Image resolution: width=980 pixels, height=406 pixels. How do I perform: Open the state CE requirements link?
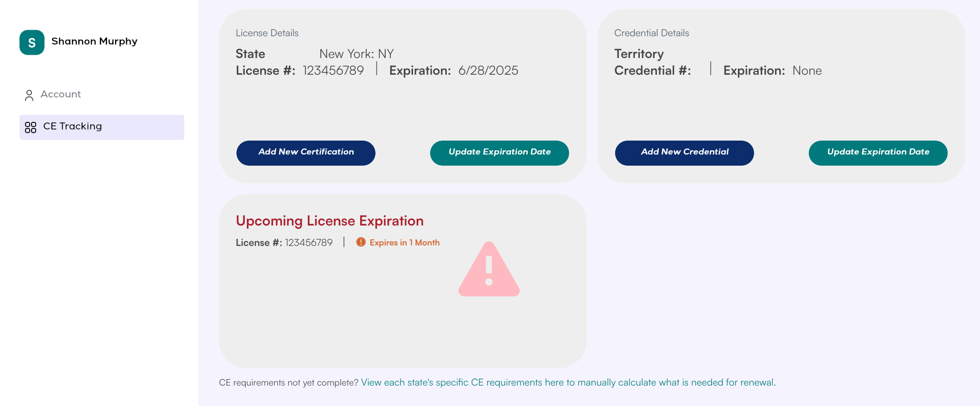tap(568, 382)
